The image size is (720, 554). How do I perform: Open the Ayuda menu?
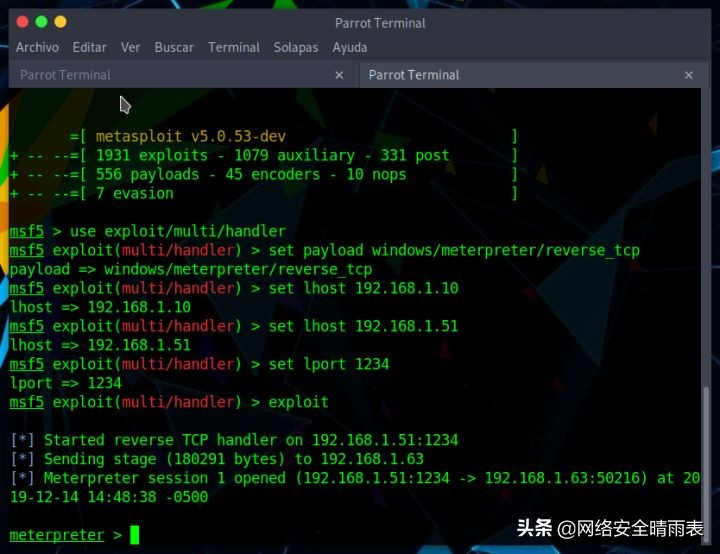[x=349, y=47]
